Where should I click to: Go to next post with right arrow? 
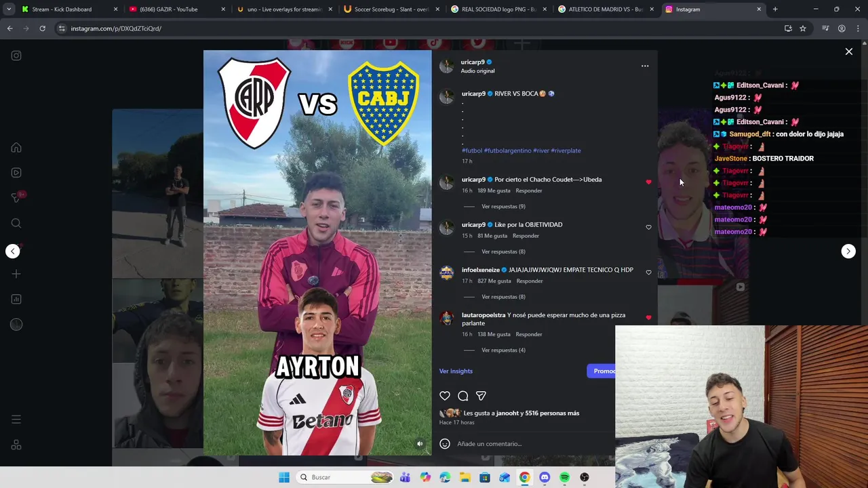point(848,251)
